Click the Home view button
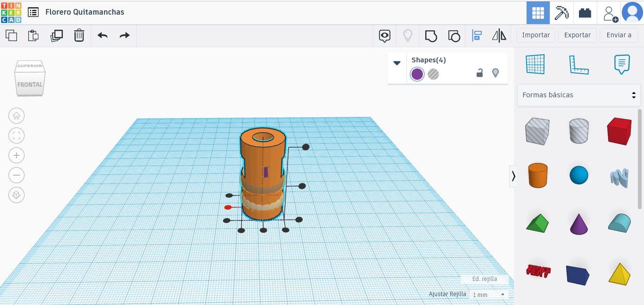The width and height of the screenshot is (644, 305). coord(17,116)
